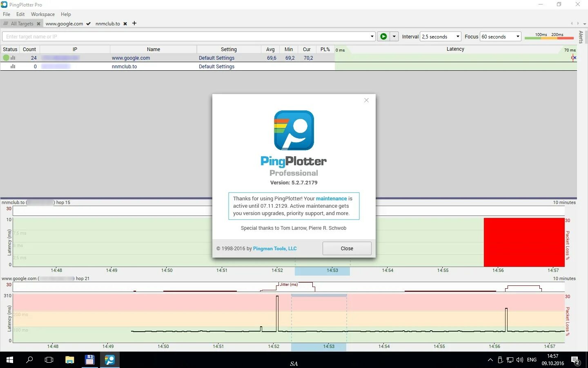This screenshot has width=588, height=368.
Task: Sort by the Status column header
Action: pos(10,49)
